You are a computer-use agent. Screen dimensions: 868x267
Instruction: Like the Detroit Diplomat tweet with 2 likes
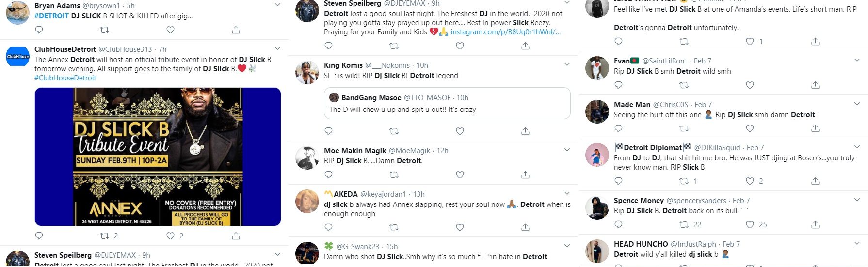pos(750,181)
